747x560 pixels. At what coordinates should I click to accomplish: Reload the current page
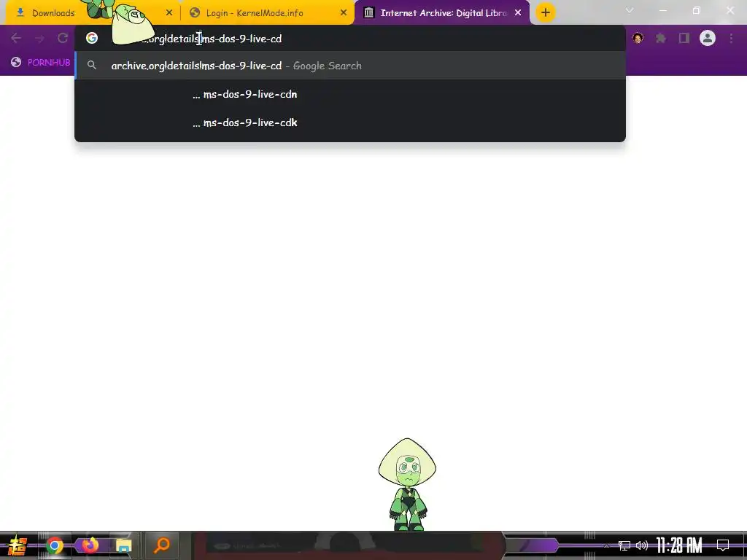pos(63,38)
